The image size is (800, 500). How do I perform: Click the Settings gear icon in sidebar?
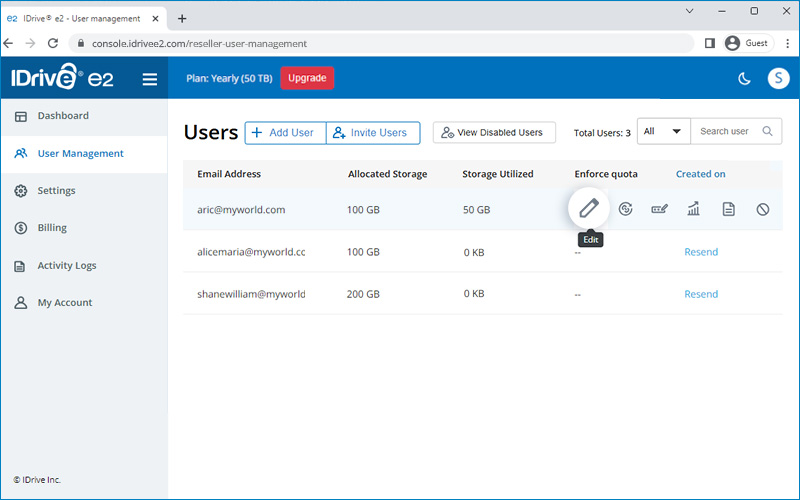click(x=20, y=191)
